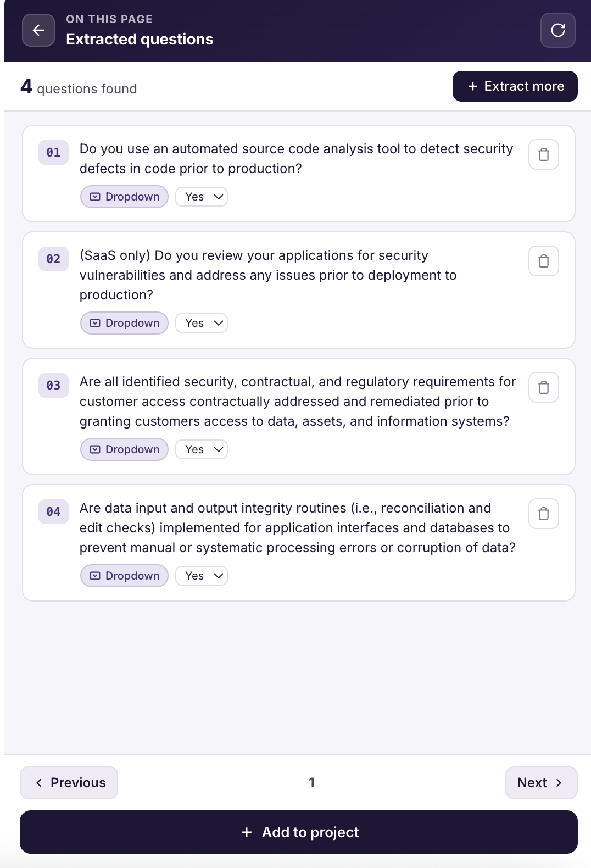The width and height of the screenshot is (591, 868).
Task: Open the Yes dropdown for question 03
Action: click(x=202, y=449)
